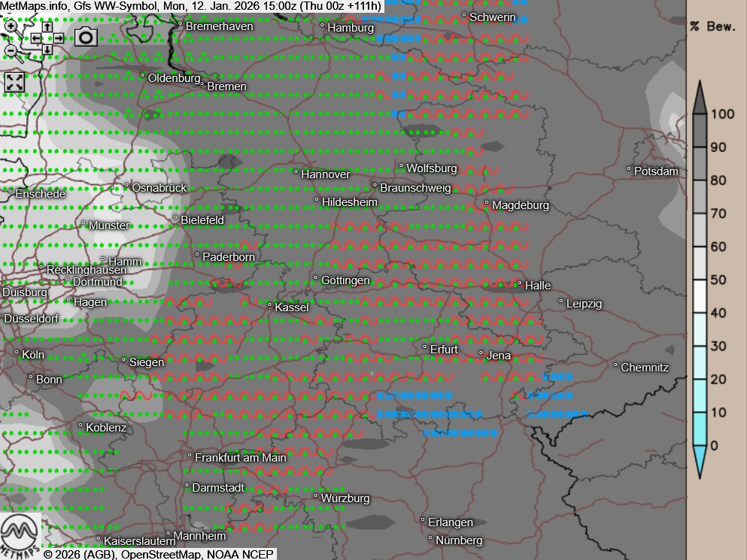This screenshot has height=560, width=747.
Task: Select Frankfurt am Main on map
Action: (240, 457)
